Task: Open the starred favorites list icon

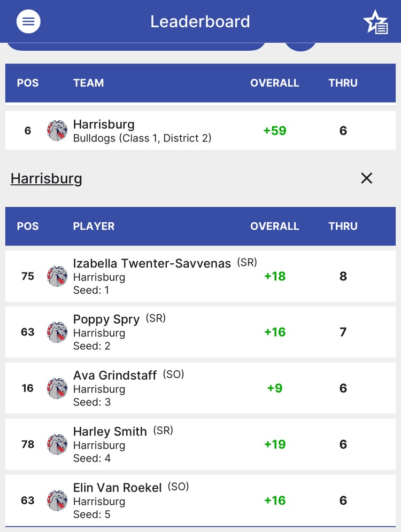Action: tap(375, 22)
